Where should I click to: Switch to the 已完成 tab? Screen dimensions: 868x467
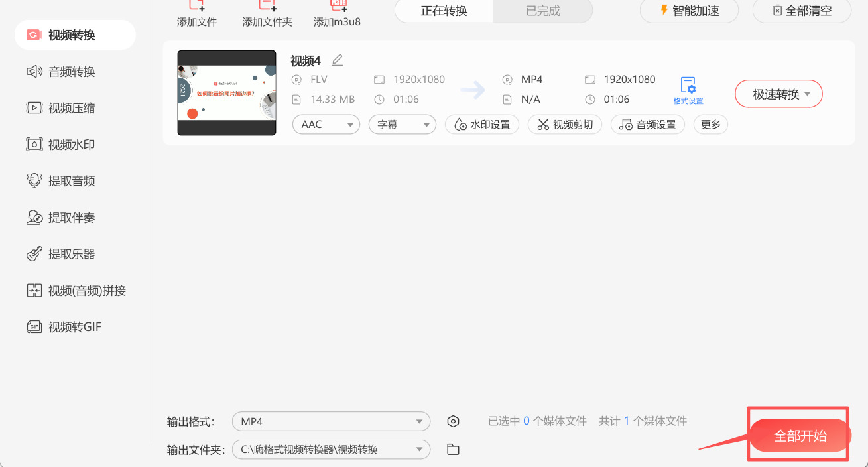pyautogui.click(x=542, y=11)
